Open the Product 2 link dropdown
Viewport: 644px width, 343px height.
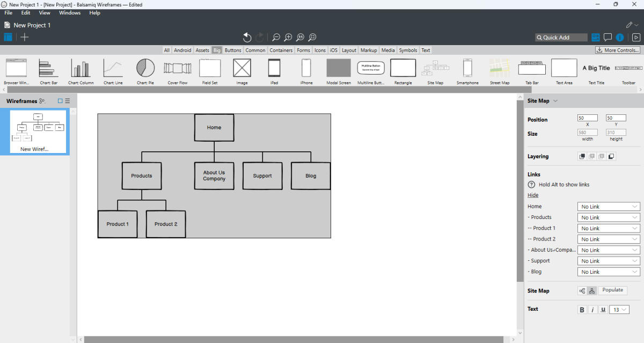coord(609,239)
